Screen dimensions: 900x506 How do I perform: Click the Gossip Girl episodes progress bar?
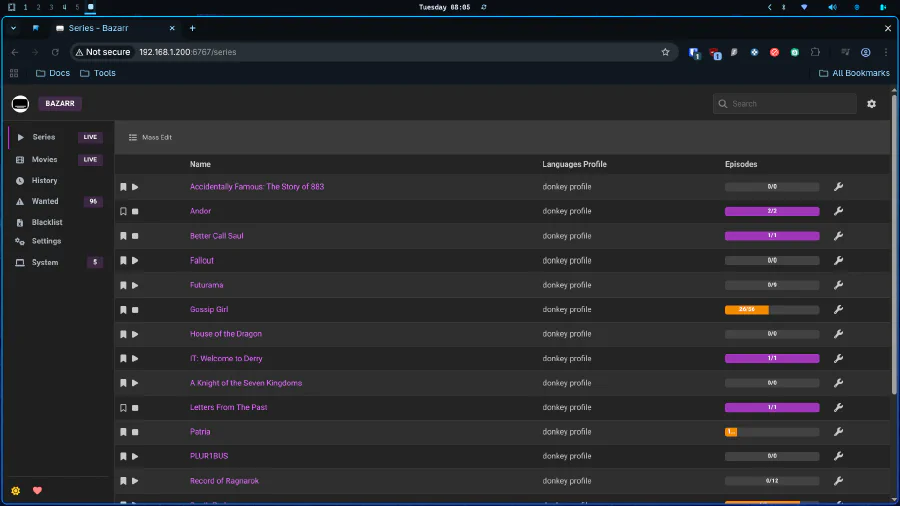tap(771, 310)
